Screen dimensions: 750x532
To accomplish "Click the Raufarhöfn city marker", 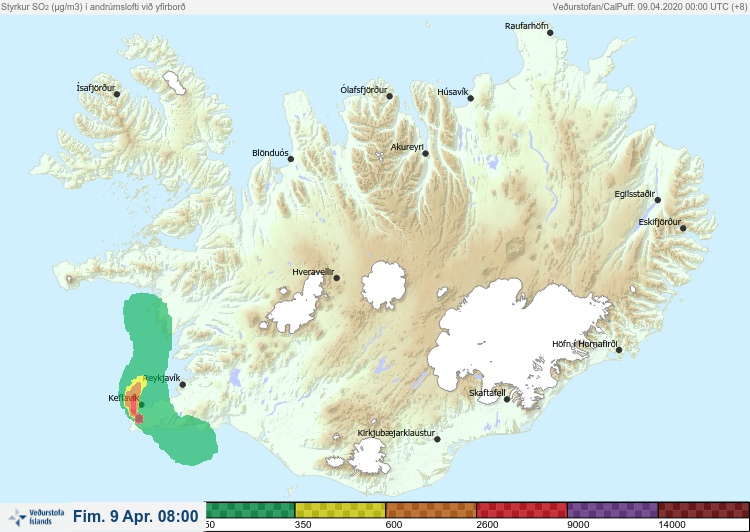I will 550,33.
